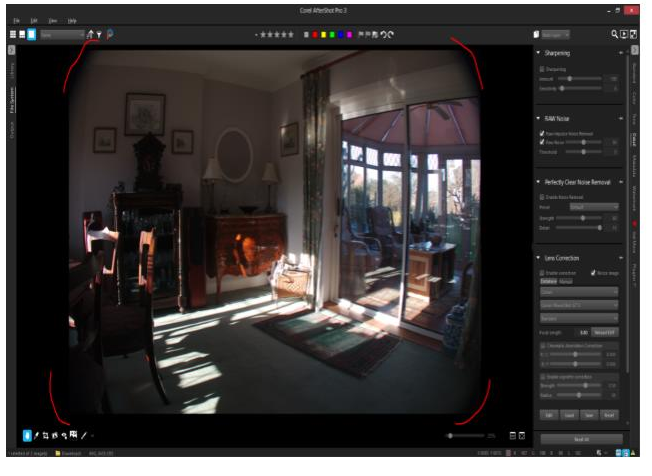This screenshot has width=652, height=476.
Task: Toggle the Resize image checkbox
Action: click(x=593, y=273)
